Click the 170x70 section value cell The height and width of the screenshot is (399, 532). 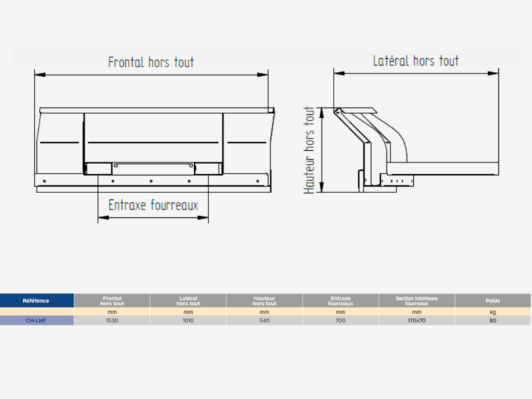coord(417,321)
